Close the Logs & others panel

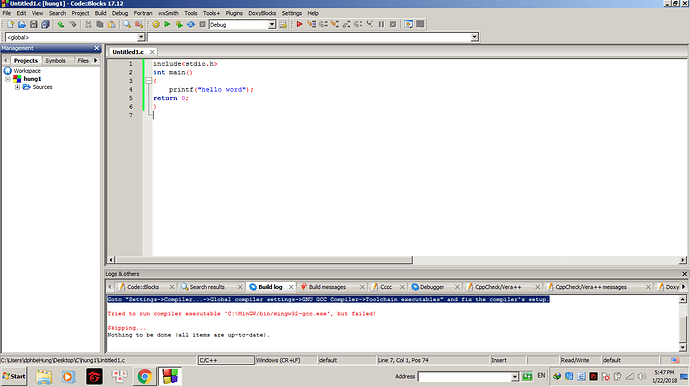(684, 274)
